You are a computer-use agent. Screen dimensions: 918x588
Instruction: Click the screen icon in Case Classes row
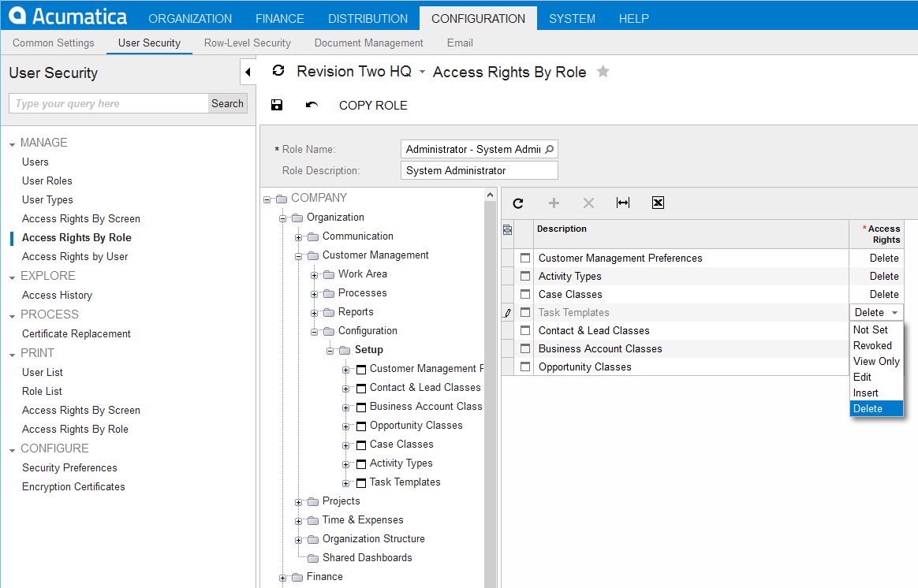[525, 294]
